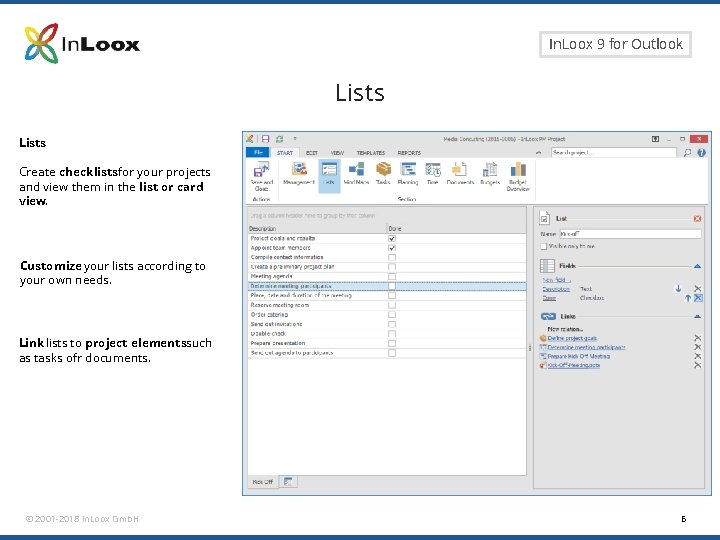
Task: Click the Description field link
Action: pos(556,289)
